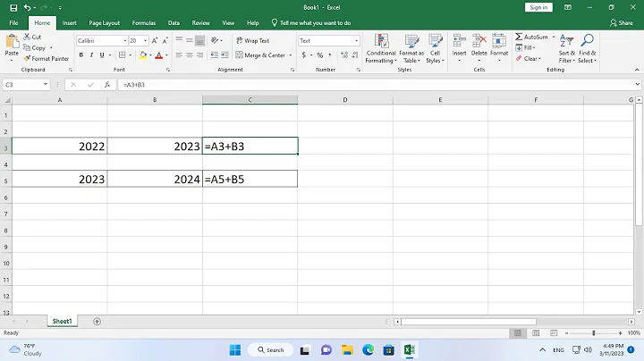Toggle Top Align vertical alignment
The image size is (644, 361).
pyautogui.click(x=179, y=40)
